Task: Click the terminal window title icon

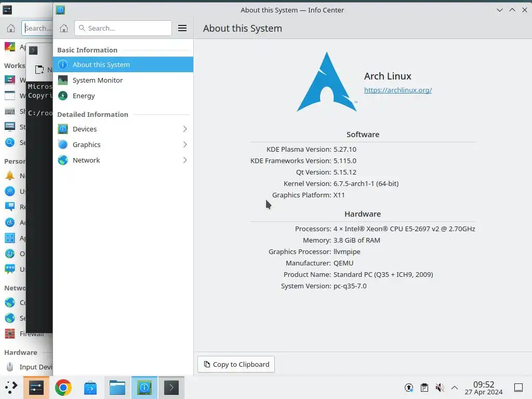Action: click(33, 50)
